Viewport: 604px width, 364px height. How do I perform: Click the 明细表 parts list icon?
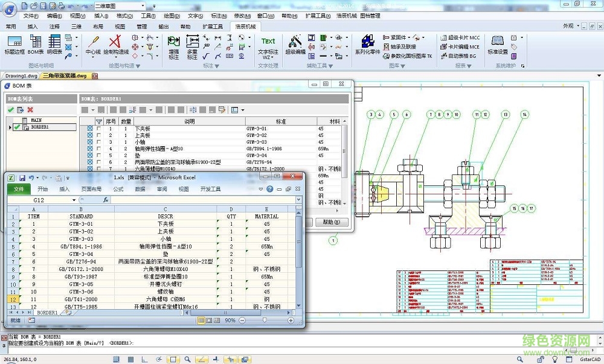(54, 45)
